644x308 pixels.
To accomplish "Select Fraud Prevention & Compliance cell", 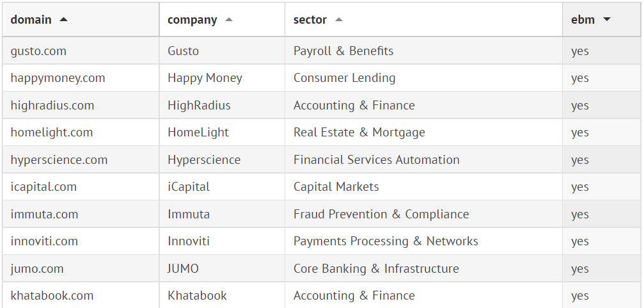I will pos(381,215).
